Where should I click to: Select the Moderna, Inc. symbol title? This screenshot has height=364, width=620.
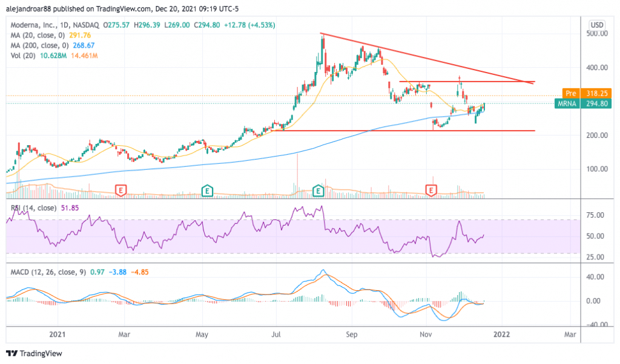coord(55,25)
